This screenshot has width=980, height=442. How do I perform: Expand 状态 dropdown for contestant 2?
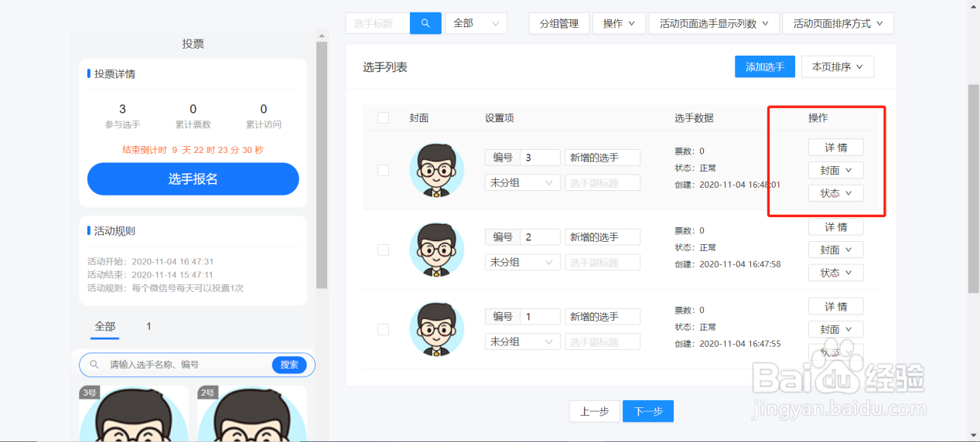click(x=835, y=273)
